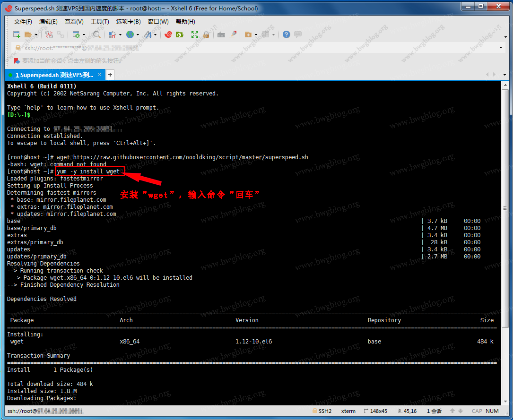Open the 选项卡(B) menu
Viewport: 513px width, 420px height.
pyautogui.click(x=128, y=22)
